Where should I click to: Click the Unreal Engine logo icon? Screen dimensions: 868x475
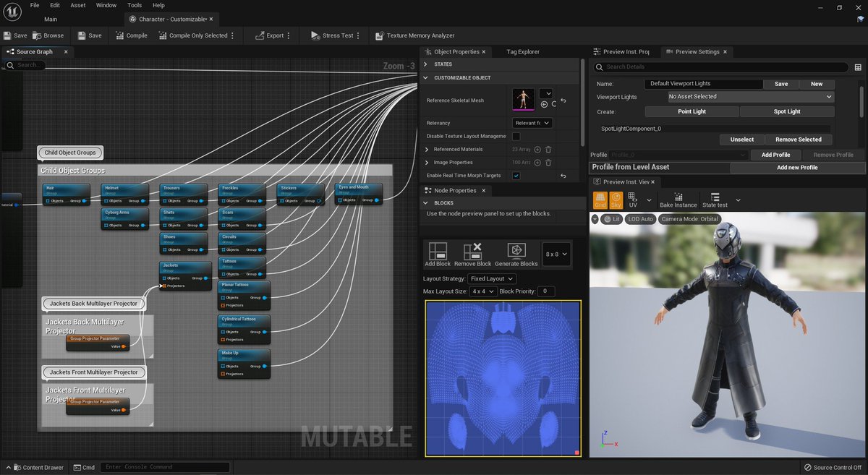point(12,12)
